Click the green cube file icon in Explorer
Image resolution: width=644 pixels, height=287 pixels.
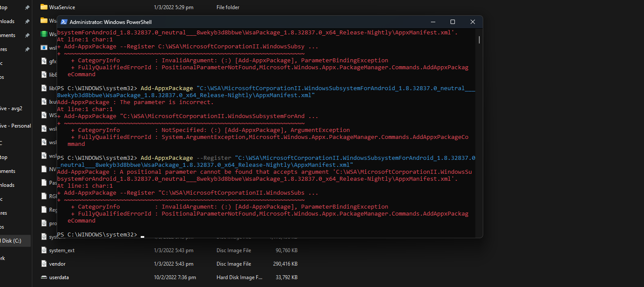pos(44,34)
